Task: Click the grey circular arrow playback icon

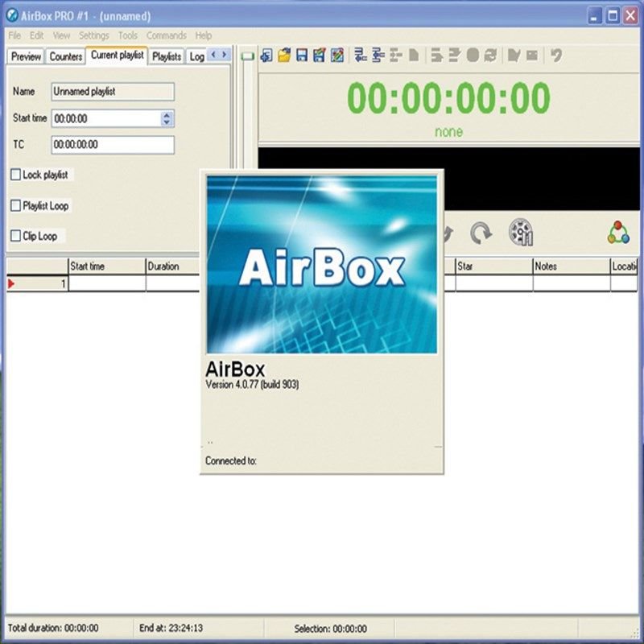Action: point(481,233)
